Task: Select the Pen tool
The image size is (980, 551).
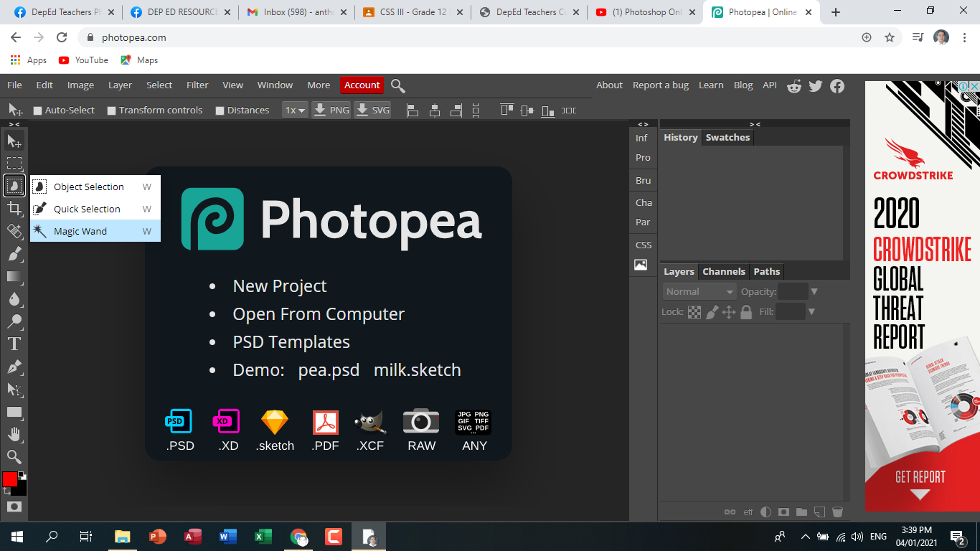Action: click(x=14, y=367)
